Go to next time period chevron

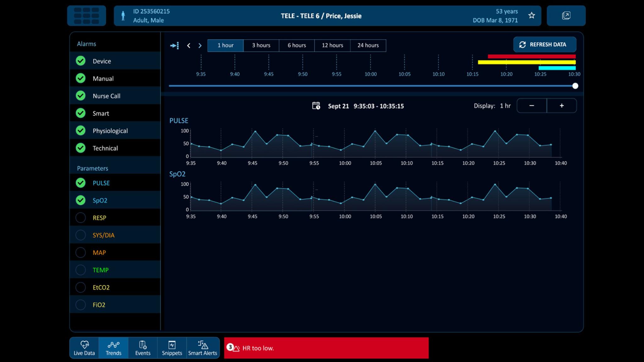[200, 46]
